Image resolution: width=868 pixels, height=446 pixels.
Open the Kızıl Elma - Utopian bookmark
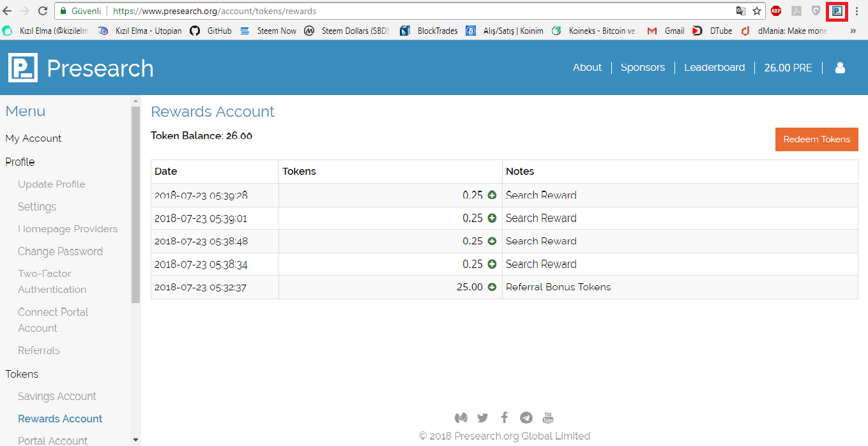point(140,31)
